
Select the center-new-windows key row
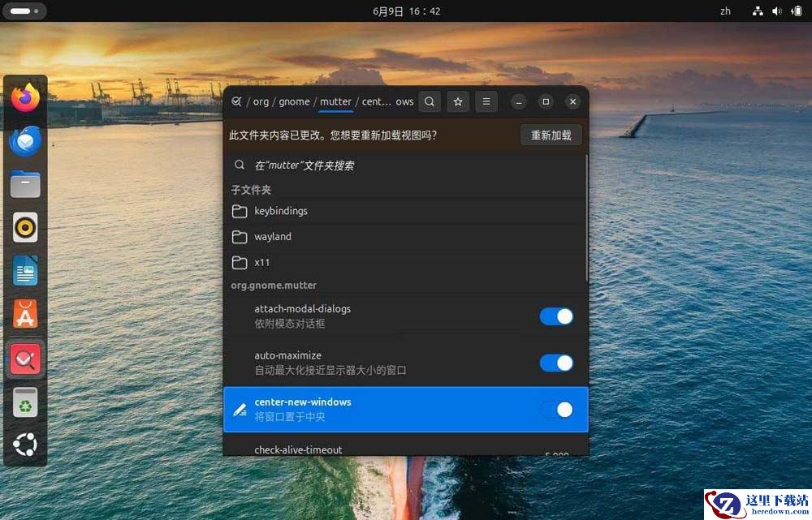click(405, 410)
